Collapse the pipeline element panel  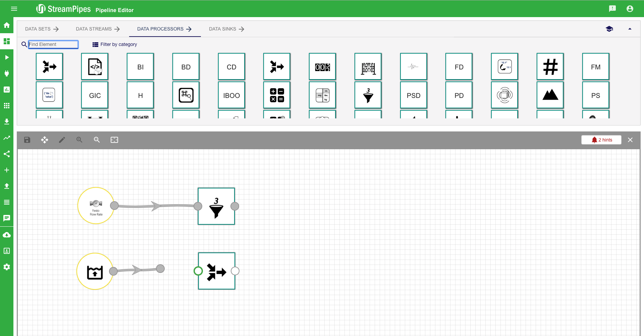[x=630, y=29]
